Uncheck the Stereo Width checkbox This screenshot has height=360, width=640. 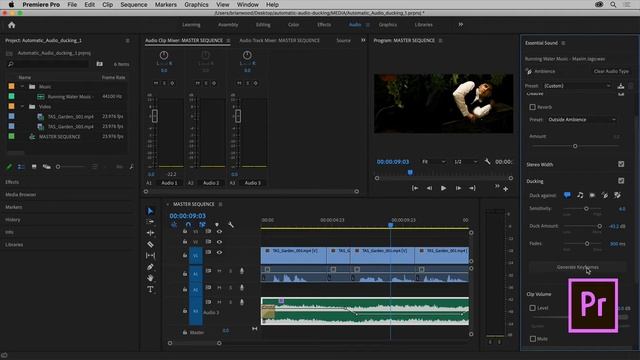pyautogui.click(x=621, y=164)
